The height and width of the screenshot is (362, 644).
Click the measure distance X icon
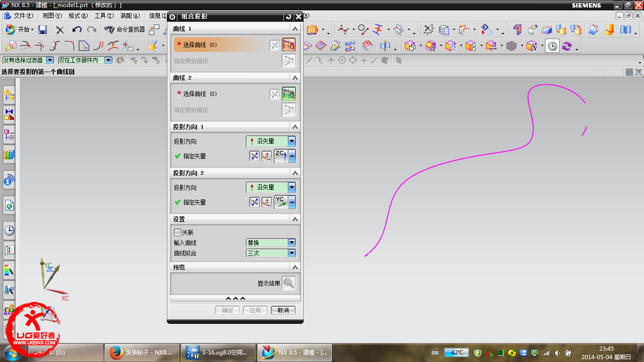(x=428, y=30)
